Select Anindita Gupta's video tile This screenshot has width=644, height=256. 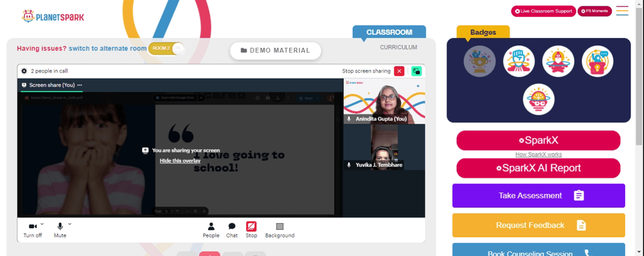tap(384, 102)
